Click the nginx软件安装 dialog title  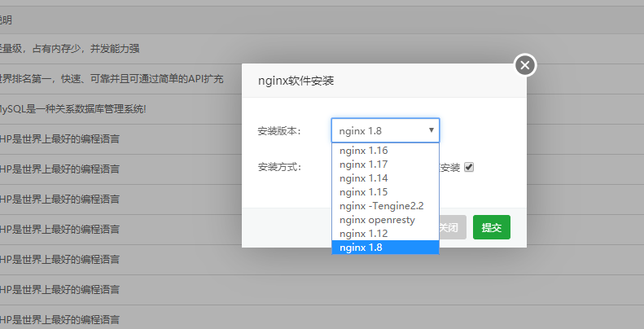(x=296, y=81)
